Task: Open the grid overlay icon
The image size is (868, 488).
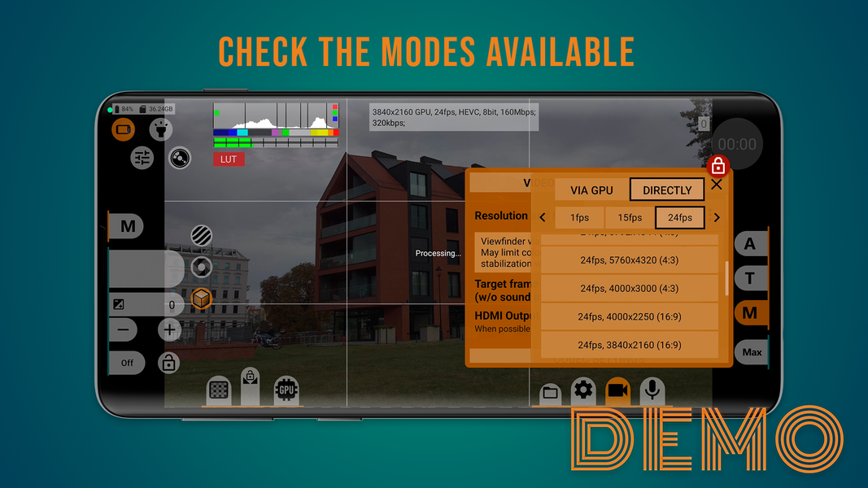Action: pyautogui.click(x=219, y=390)
